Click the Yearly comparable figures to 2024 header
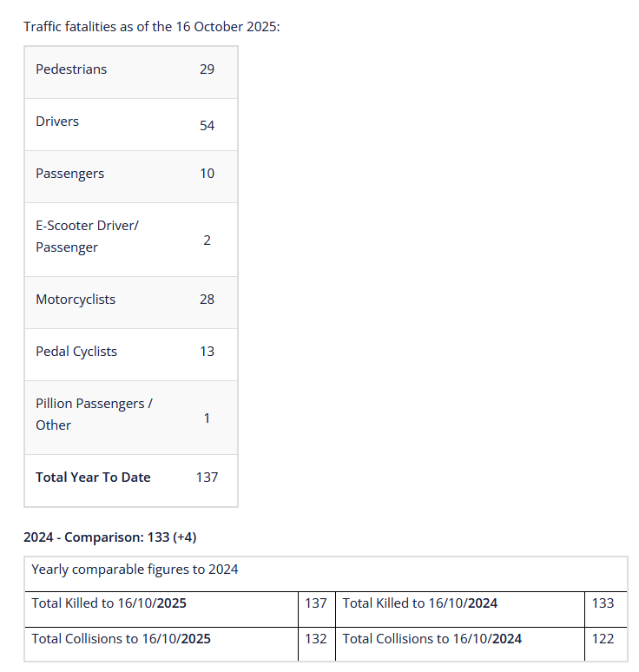639x672 pixels. [135, 570]
